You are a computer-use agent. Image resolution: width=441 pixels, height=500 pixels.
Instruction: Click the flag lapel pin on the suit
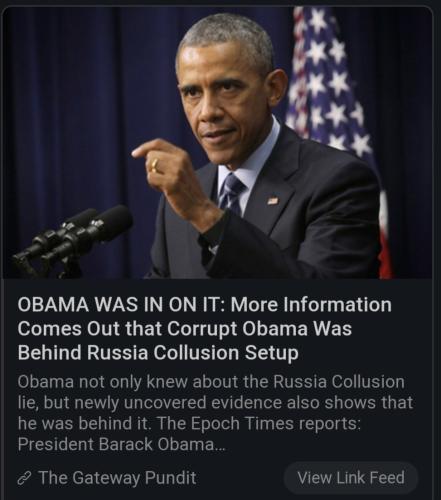pyautogui.click(x=273, y=201)
